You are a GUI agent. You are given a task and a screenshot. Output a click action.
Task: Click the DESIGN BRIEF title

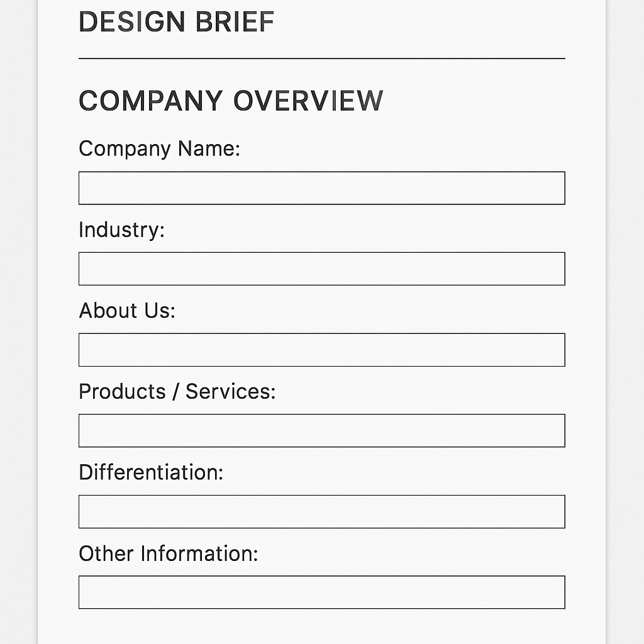(x=177, y=22)
